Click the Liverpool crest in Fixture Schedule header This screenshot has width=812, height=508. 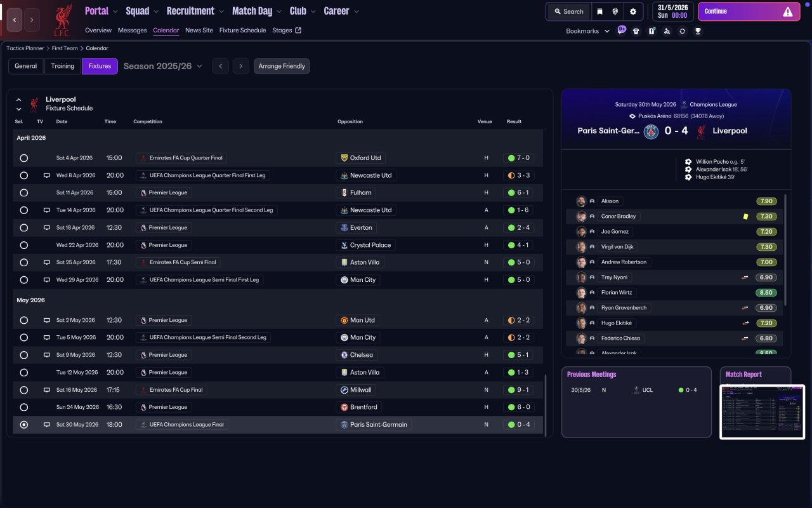(x=34, y=104)
